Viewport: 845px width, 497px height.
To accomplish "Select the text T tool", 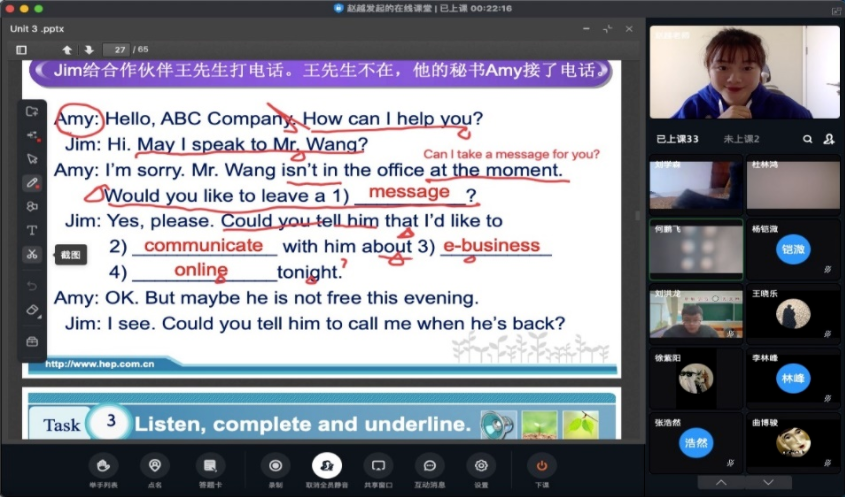I will (x=32, y=230).
